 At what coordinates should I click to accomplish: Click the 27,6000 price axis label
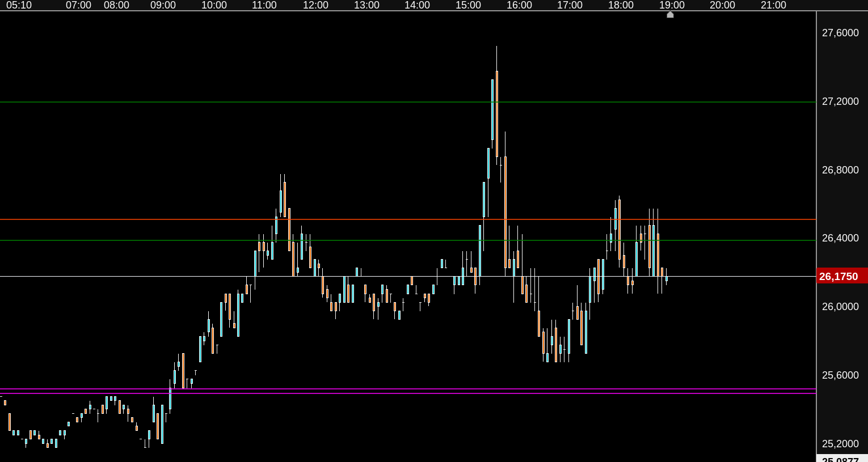click(x=840, y=33)
